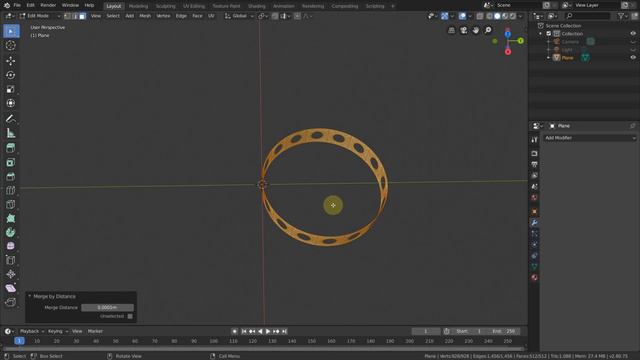
Task: Click the Plane object name in outliner
Action: pyautogui.click(x=568, y=58)
